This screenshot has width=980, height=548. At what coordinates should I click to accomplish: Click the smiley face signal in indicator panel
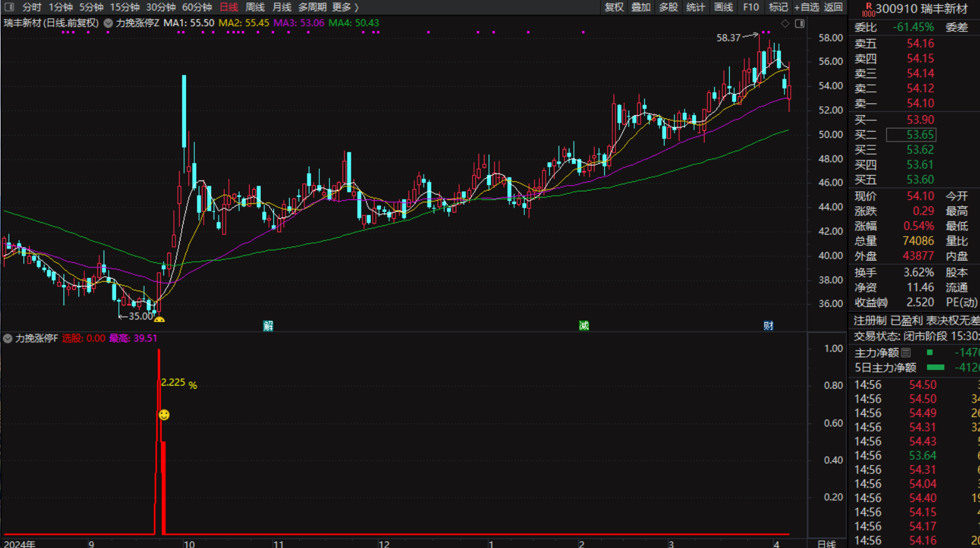[164, 415]
